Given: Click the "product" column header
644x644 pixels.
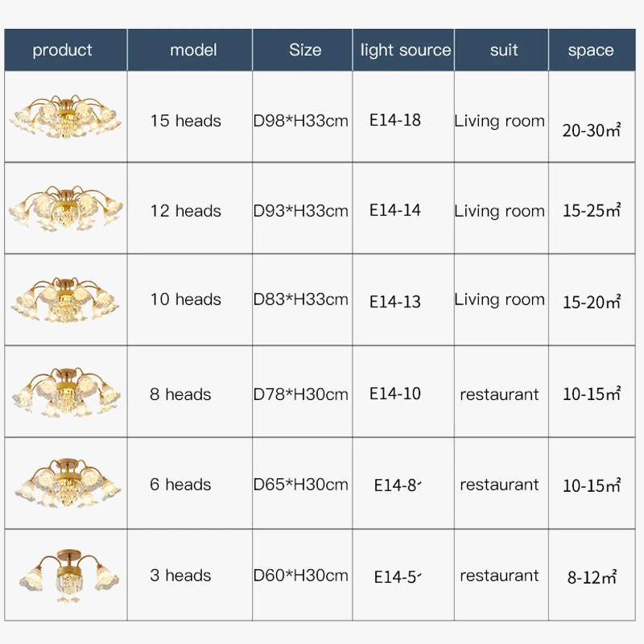Looking at the screenshot, I should (63, 50).
